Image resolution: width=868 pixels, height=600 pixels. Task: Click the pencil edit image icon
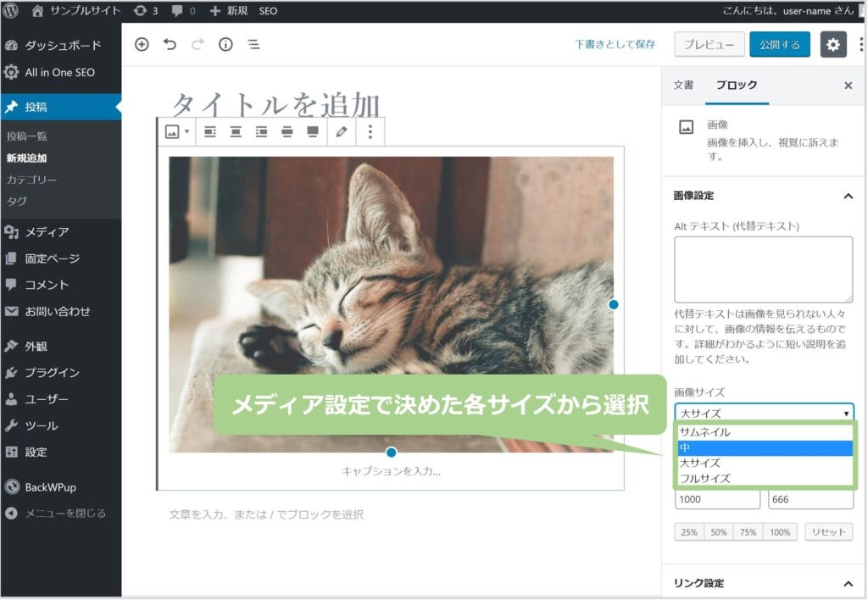coord(342,131)
